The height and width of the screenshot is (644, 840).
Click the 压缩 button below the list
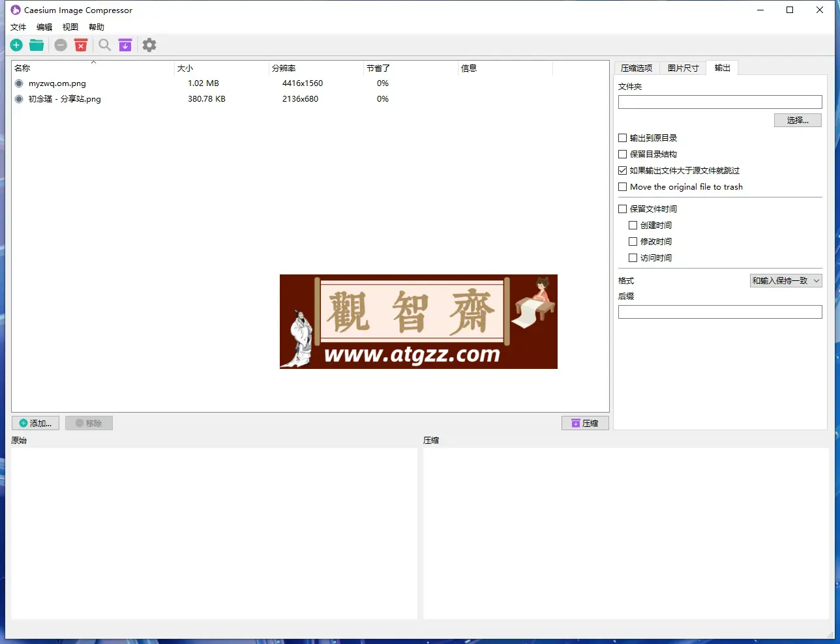[585, 423]
